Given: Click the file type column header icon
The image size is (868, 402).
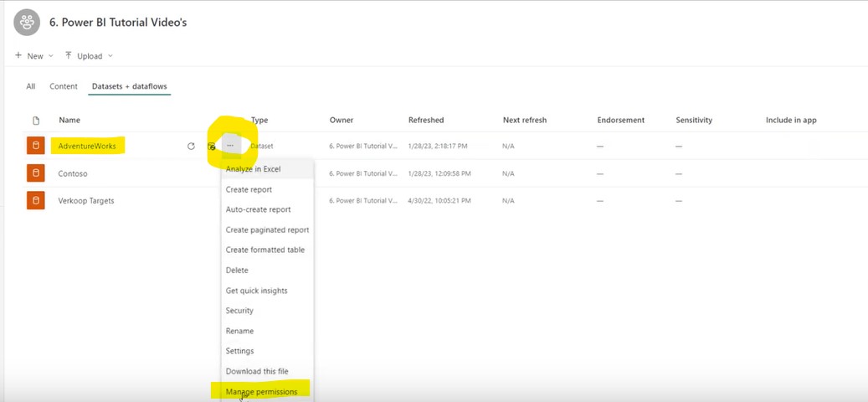Looking at the screenshot, I should 35,121.
